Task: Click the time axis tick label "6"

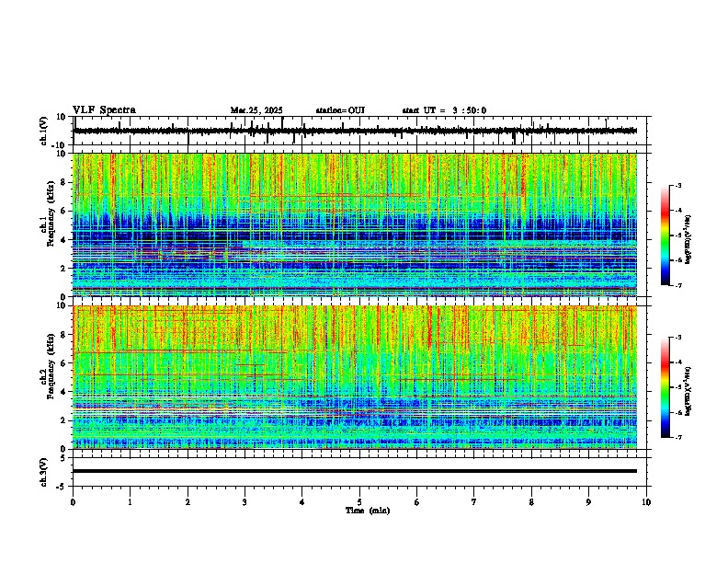Action: pyautogui.click(x=417, y=502)
